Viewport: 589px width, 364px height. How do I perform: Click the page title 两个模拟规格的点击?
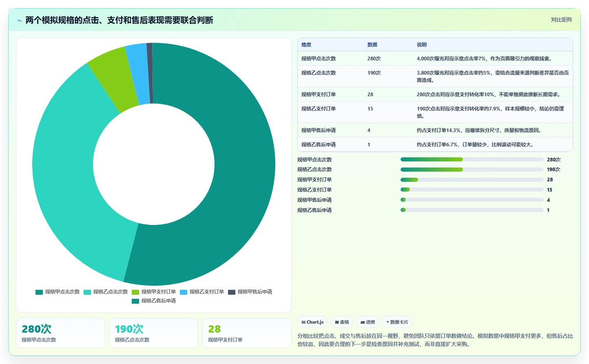click(119, 20)
